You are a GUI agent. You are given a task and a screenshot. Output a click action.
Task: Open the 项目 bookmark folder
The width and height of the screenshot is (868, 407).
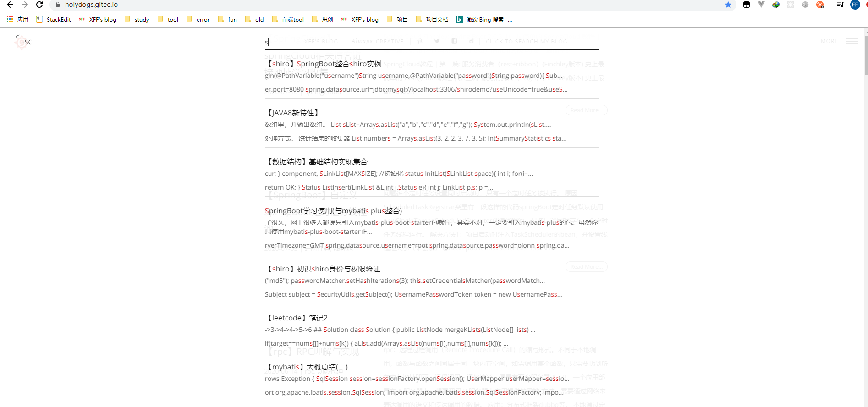(x=397, y=19)
